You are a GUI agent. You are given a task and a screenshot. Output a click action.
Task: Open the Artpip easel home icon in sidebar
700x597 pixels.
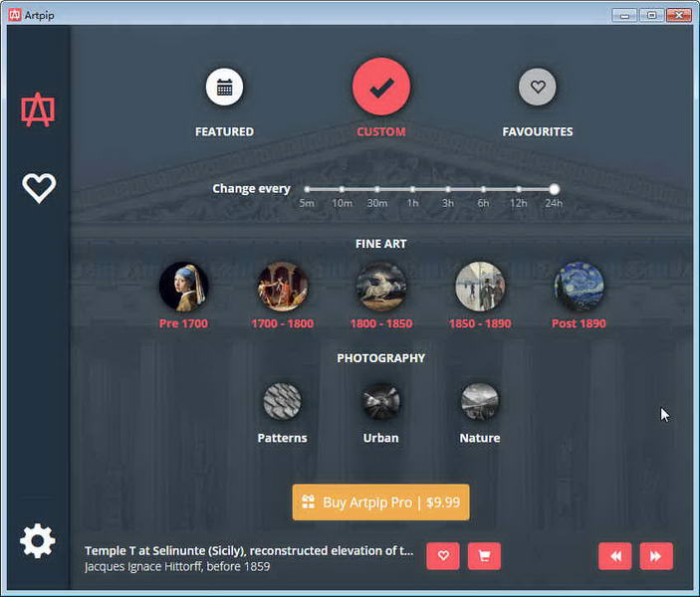[38, 109]
